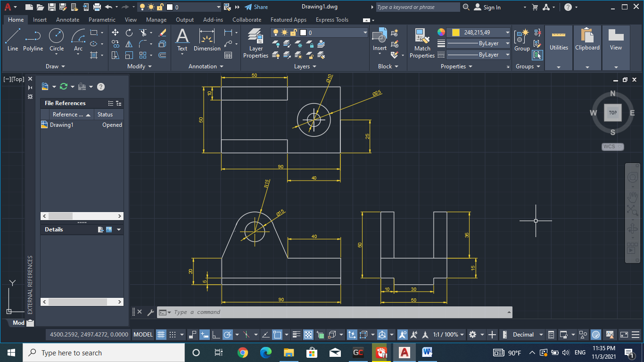This screenshot has width=644, height=362.
Task: Switch to the Annotate ribbon tab
Action: pyautogui.click(x=67, y=20)
